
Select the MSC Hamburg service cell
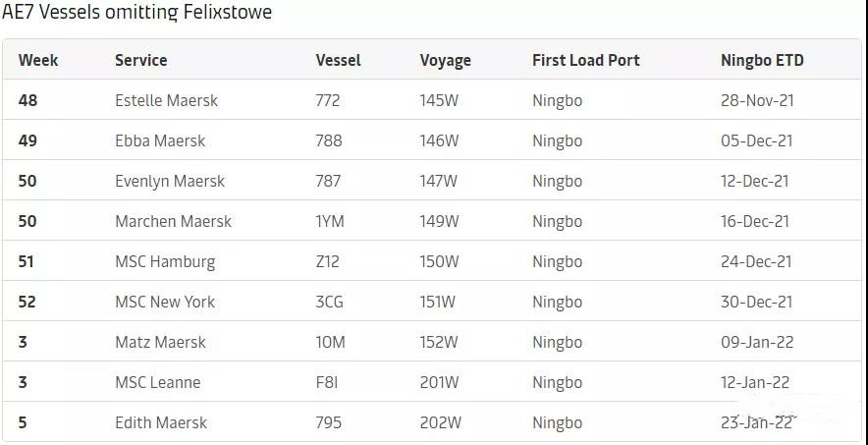165,261
